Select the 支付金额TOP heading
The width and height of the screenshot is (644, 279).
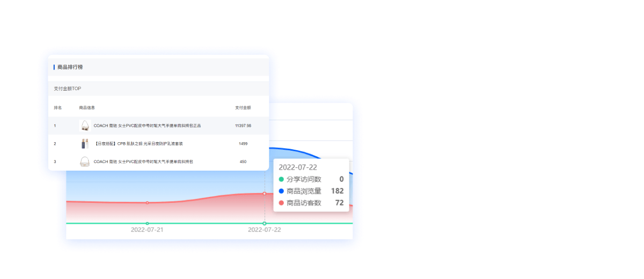click(x=68, y=89)
